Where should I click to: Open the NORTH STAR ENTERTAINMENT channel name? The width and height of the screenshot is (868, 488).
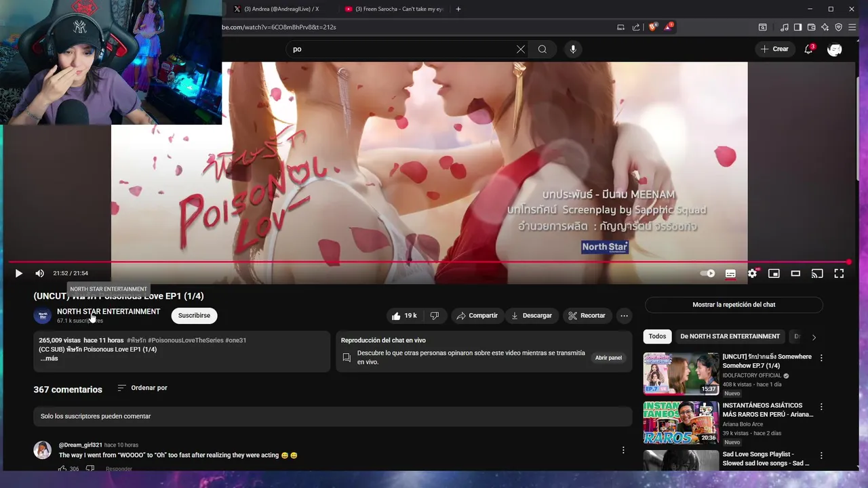click(x=108, y=312)
